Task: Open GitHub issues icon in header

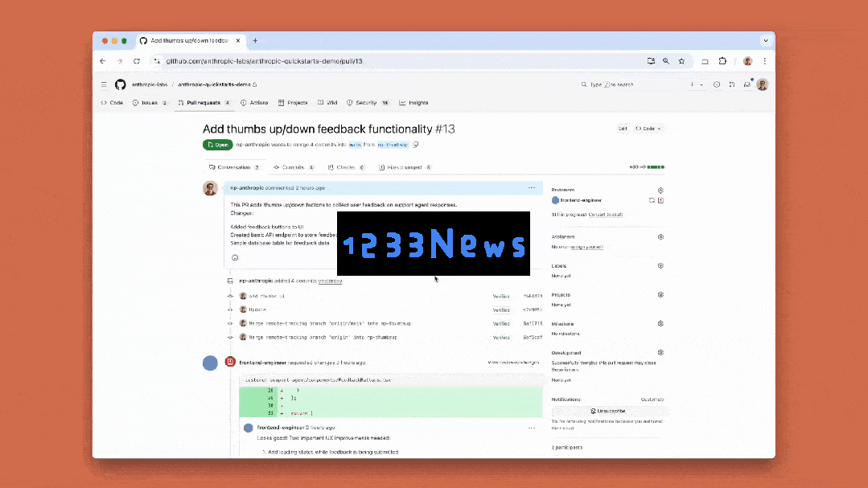Action: click(717, 84)
